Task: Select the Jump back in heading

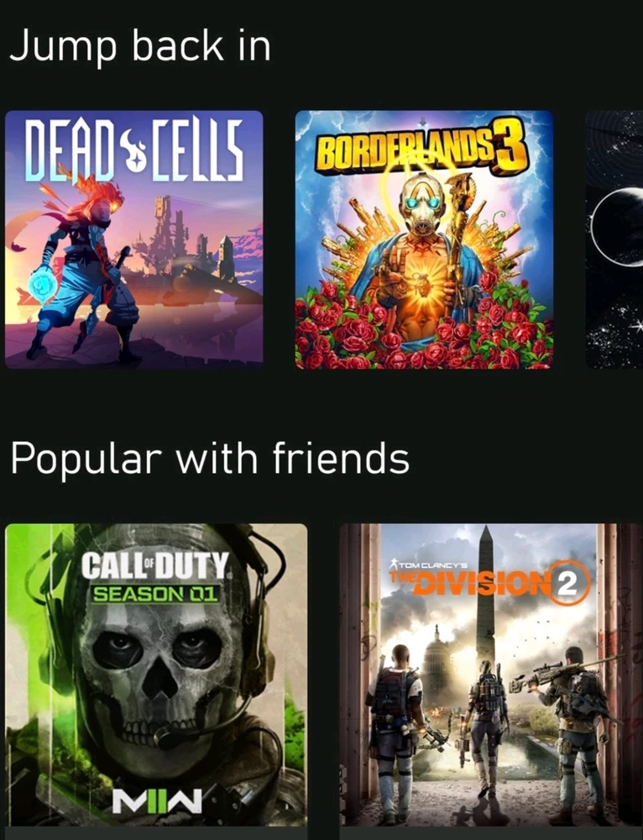Action: tap(140, 48)
